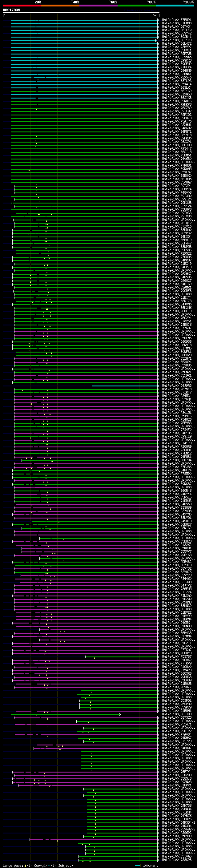Select hit label UniRef100_O96827
The height and width of the screenshot is (868, 197).
click(x=177, y=281)
